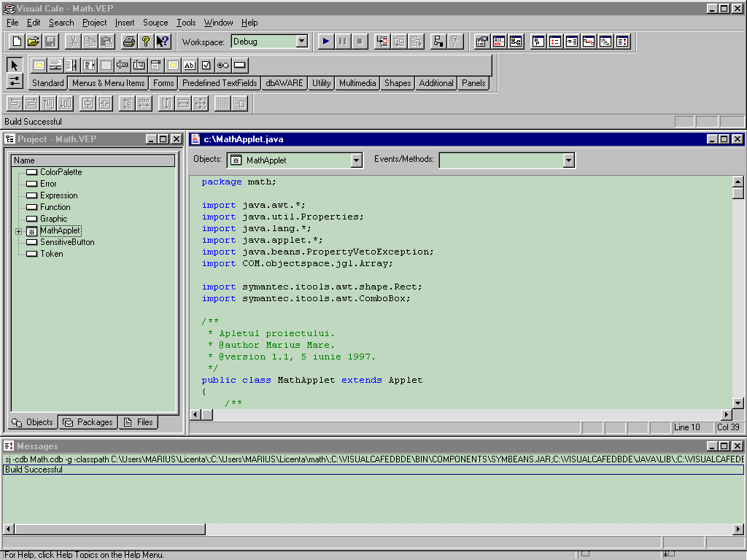Viewport: 747px width, 560px height.
Task: Switch to the Panels palette tab
Action: pos(473,83)
